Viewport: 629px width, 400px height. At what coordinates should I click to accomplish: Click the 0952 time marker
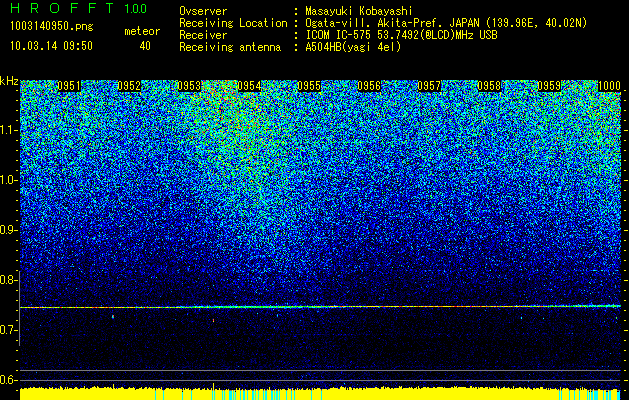(x=129, y=86)
